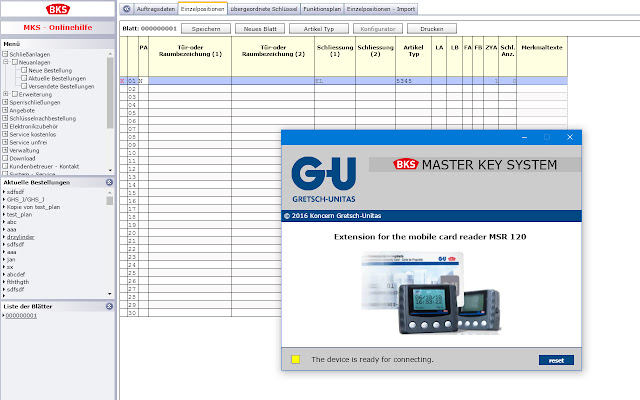Switch to the Auftragsdaten tab
This screenshot has height=400, width=640.
tap(156, 9)
